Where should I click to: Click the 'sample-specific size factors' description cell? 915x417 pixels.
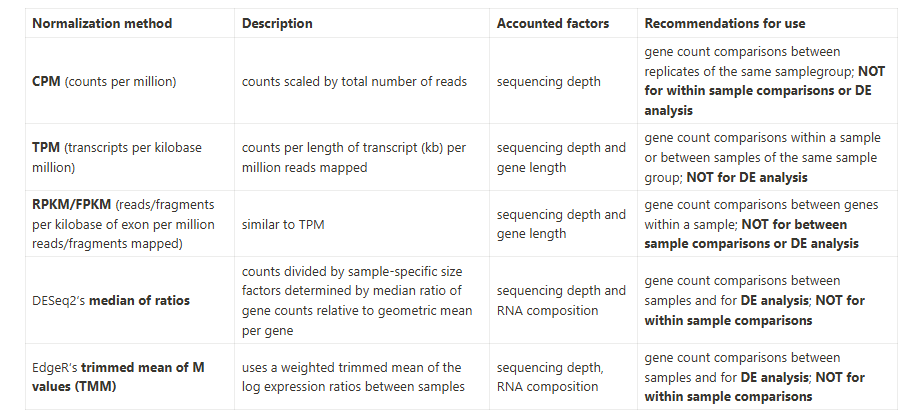[357, 300]
